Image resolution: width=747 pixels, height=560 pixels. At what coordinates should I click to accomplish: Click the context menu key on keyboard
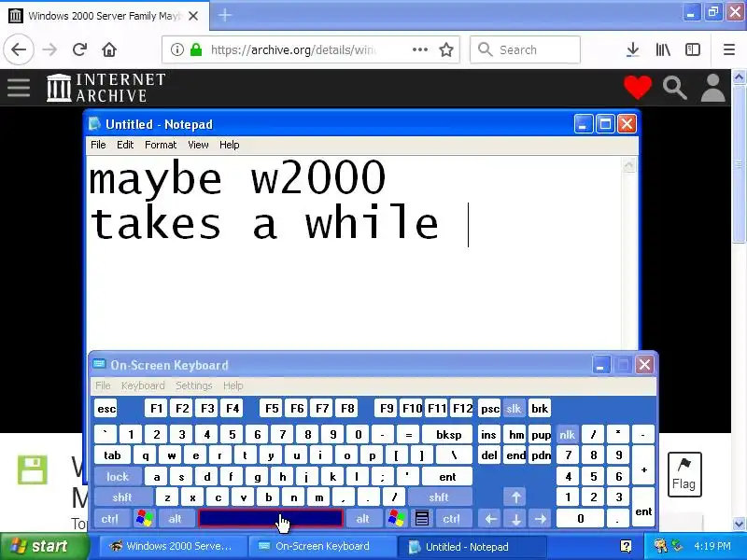coord(422,519)
